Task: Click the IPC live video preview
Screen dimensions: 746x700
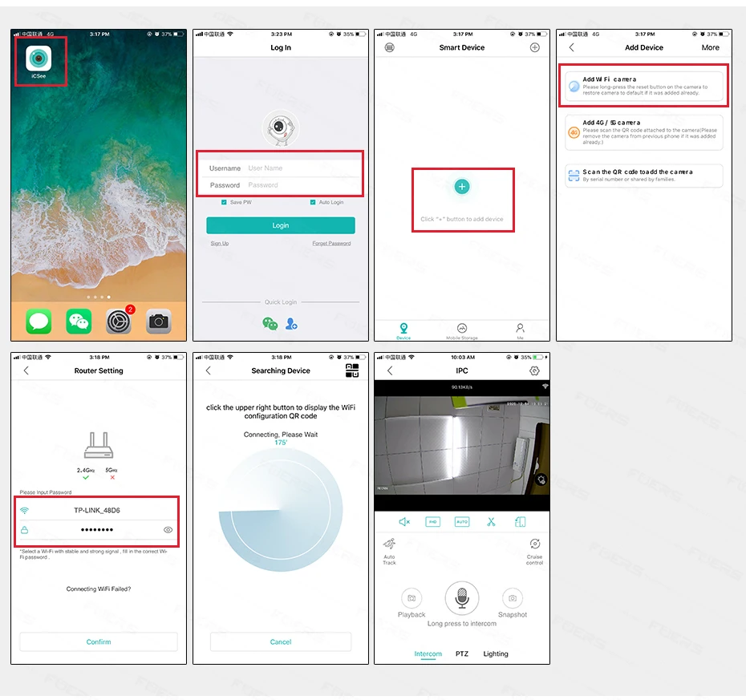Action: point(462,446)
